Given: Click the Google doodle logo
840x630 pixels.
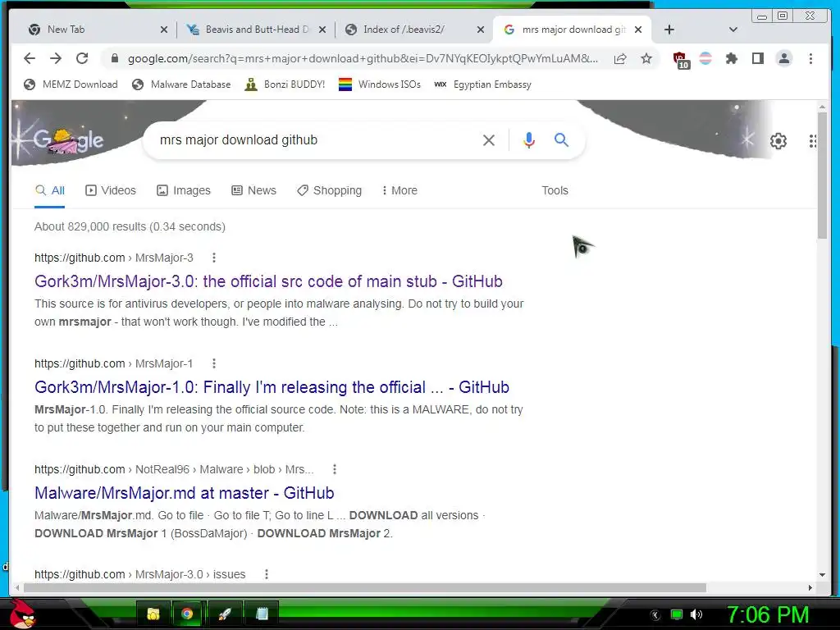Looking at the screenshot, I should pyautogui.click(x=69, y=141).
